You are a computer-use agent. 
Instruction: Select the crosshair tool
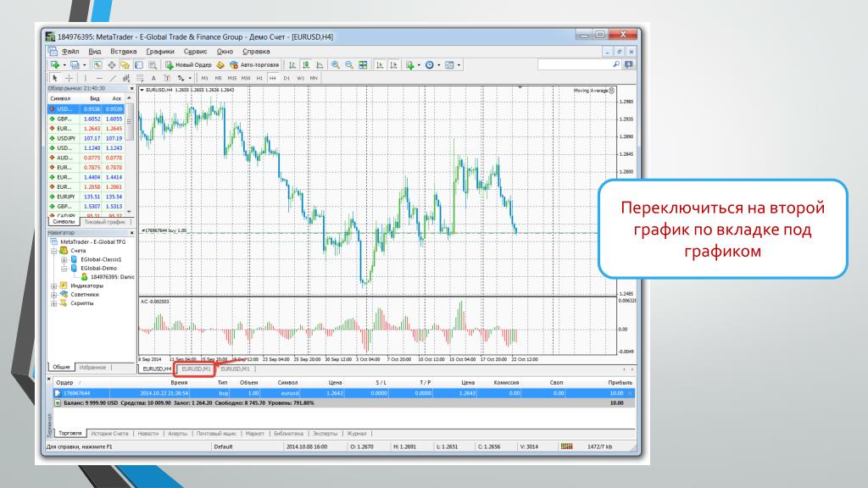(x=69, y=78)
